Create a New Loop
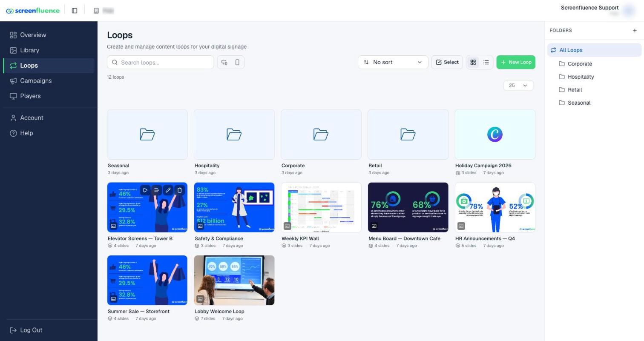This screenshot has width=644, height=341. click(x=516, y=63)
